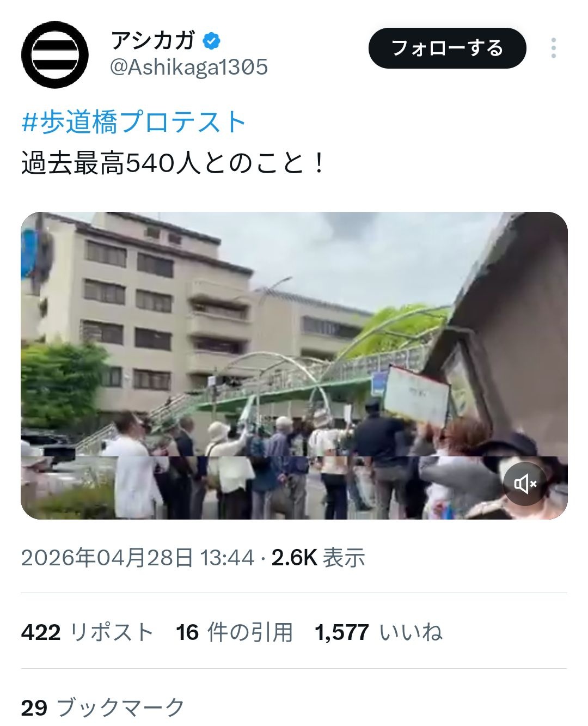View the 422 リポスト list
588x726 pixels.
click(88, 632)
